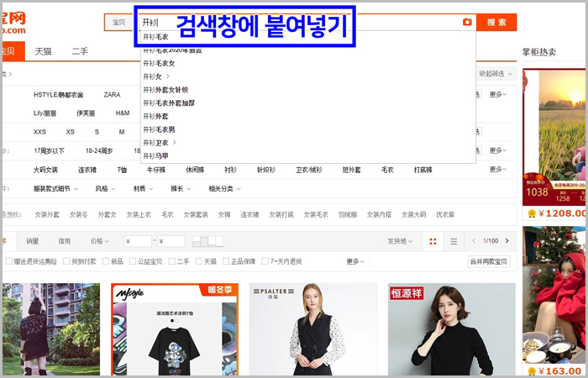Image resolution: width=588 pixels, height=378 pixels.
Task: Check the 正品保障 checkbox
Action: (x=226, y=261)
